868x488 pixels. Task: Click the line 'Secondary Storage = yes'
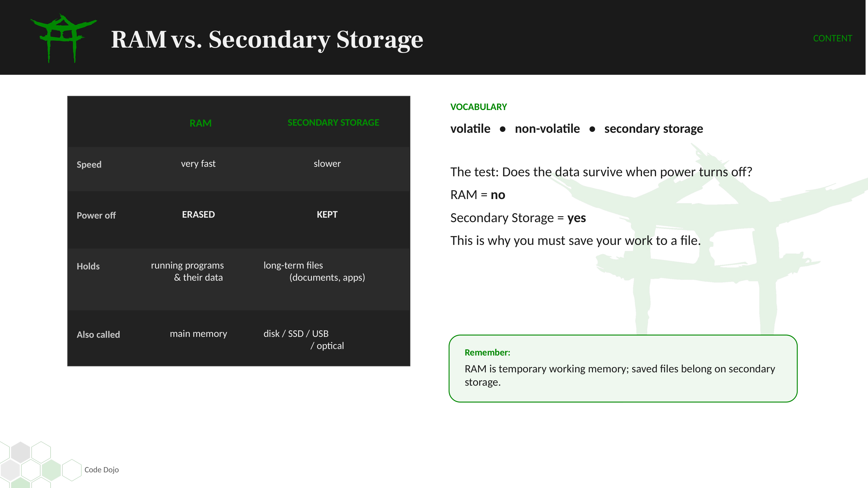pyautogui.click(x=518, y=218)
